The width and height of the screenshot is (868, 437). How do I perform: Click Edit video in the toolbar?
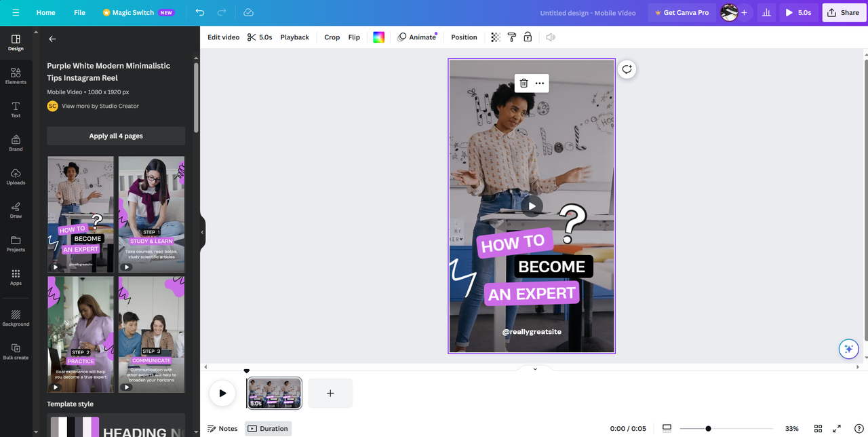tap(223, 37)
